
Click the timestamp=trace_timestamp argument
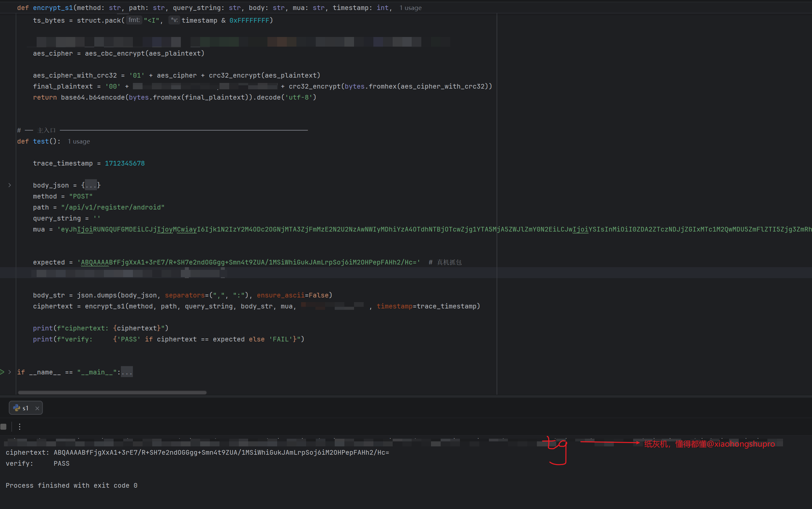pyautogui.click(x=426, y=306)
